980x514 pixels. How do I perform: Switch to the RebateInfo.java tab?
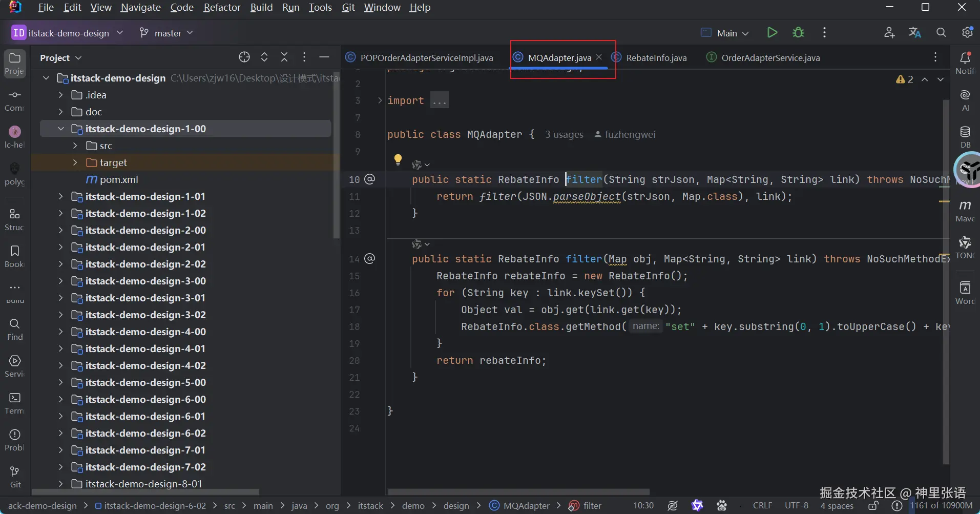point(656,58)
